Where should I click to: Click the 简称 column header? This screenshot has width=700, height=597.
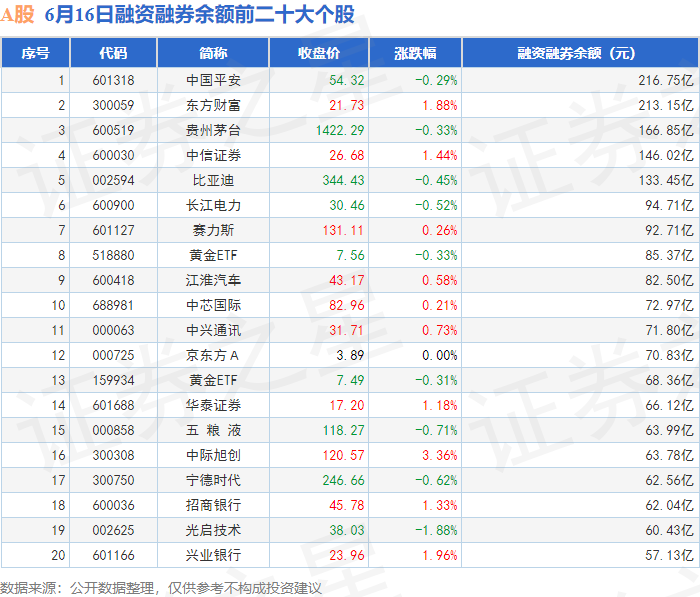(x=213, y=53)
